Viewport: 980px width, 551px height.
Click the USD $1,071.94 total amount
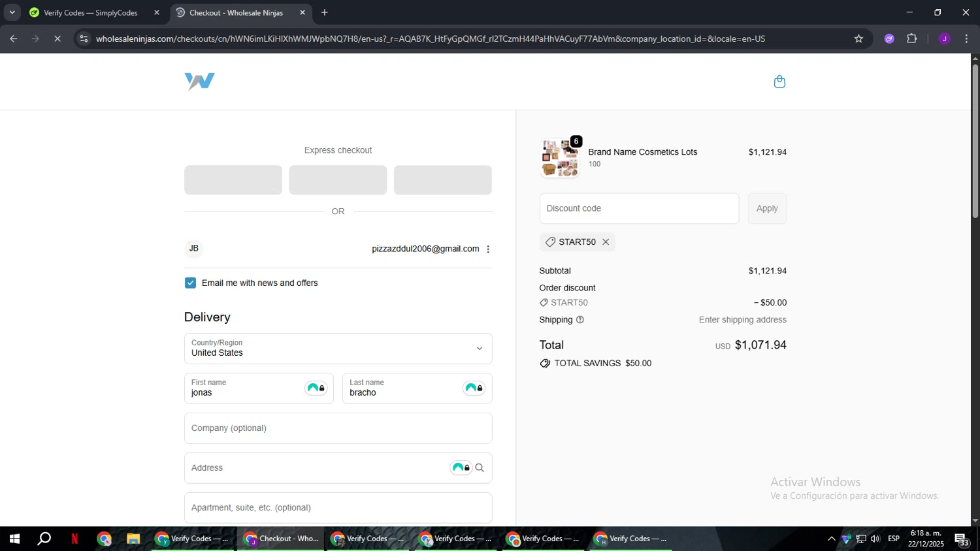751,345
